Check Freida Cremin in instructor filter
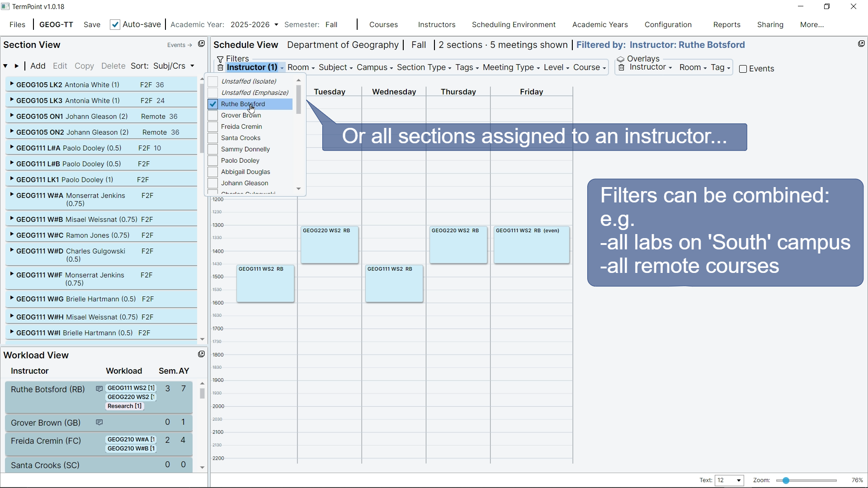 click(x=213, y=127)
